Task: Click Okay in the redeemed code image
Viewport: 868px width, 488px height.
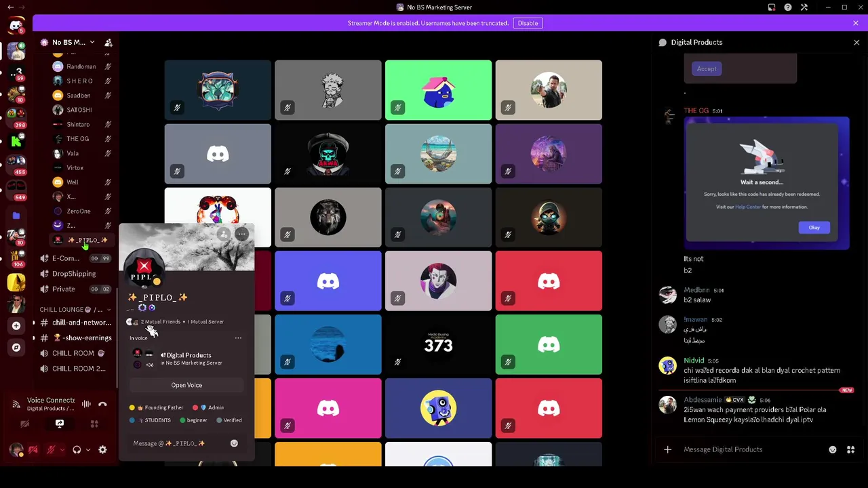Action: 814,228
